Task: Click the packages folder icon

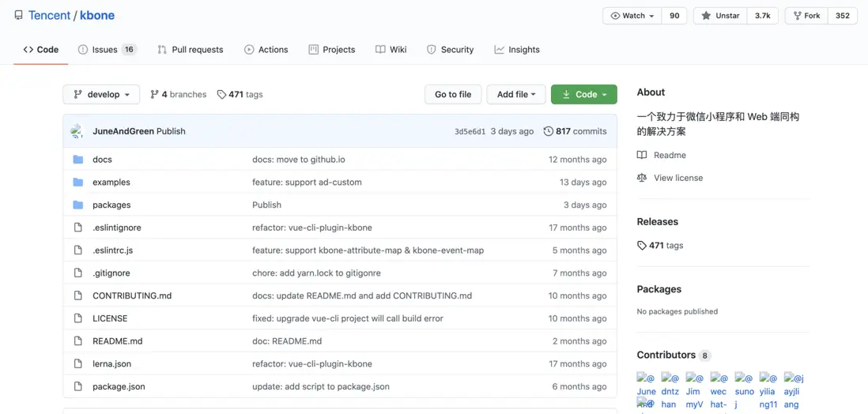Action: coord(77,205)
